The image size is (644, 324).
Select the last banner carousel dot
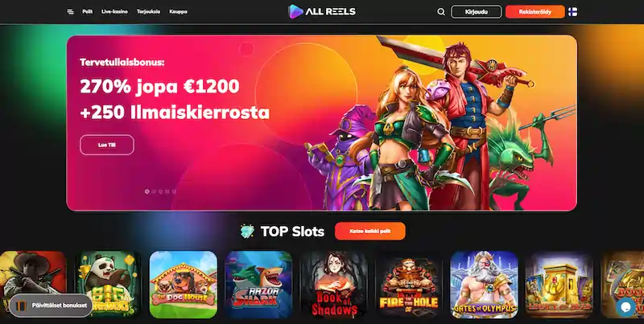click(x=174, y=191)
